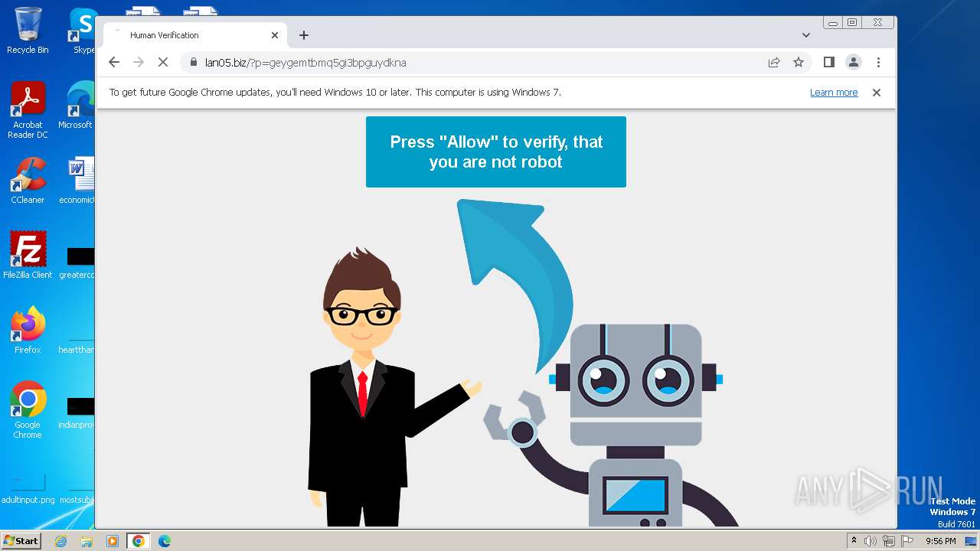The width and height of the screenshot is (980, 551).
Task: Open the volume control in the tray
Action: coord(871,541)
